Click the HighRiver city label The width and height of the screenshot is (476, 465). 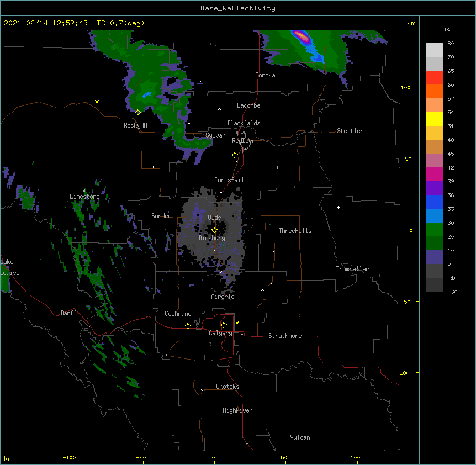tap(237, 410)
